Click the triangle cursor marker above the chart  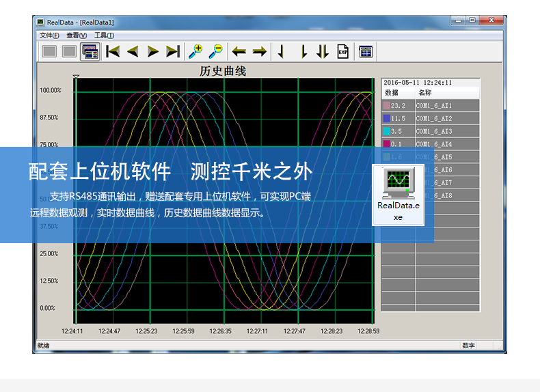(x=76, y=76)
